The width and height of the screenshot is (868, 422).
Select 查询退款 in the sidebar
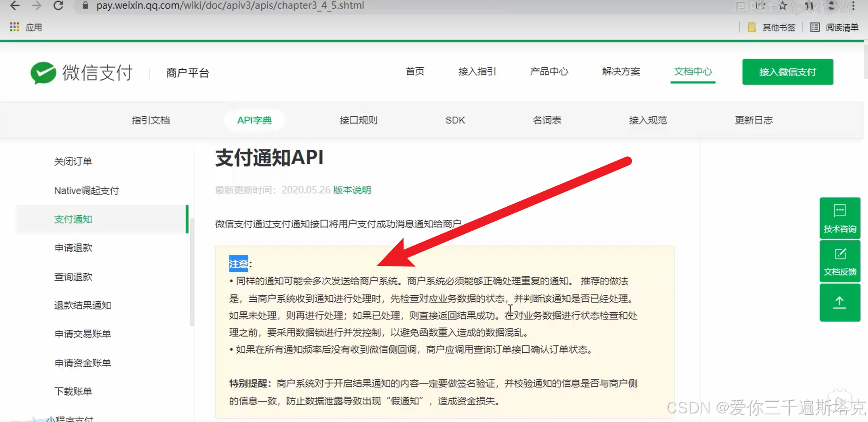point(73,277)
